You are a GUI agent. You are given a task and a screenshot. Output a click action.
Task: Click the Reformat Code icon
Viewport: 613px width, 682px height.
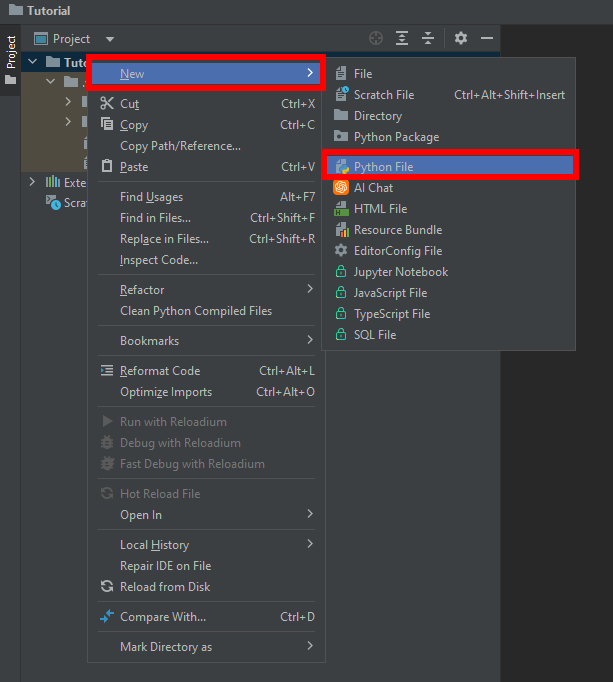107,370
